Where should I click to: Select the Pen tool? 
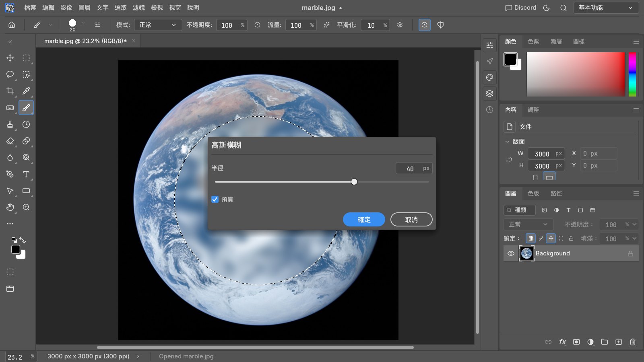[x=10, y=174]
